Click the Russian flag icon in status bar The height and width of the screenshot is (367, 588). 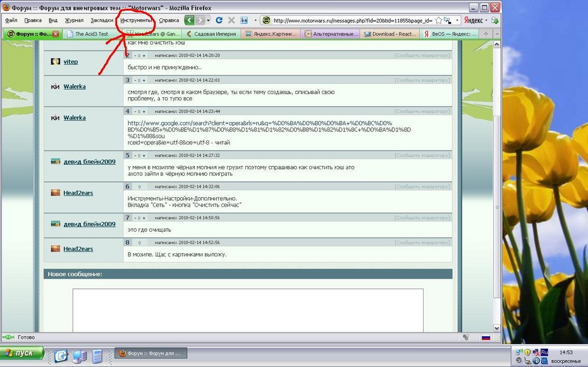(x=486, y=337)
